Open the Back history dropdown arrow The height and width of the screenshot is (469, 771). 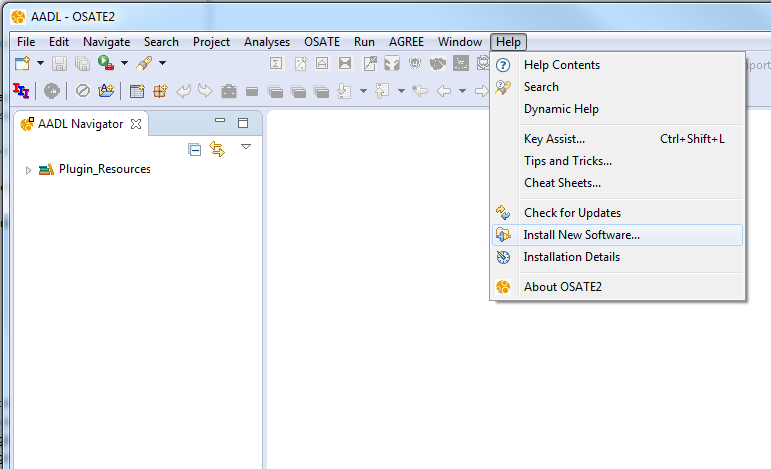pos(462,91)
